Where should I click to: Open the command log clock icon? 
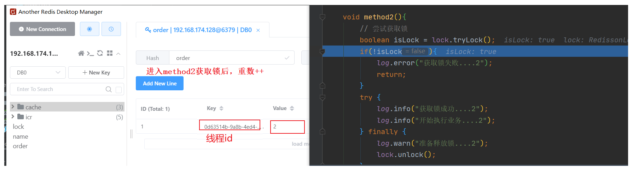coord(111,29)
